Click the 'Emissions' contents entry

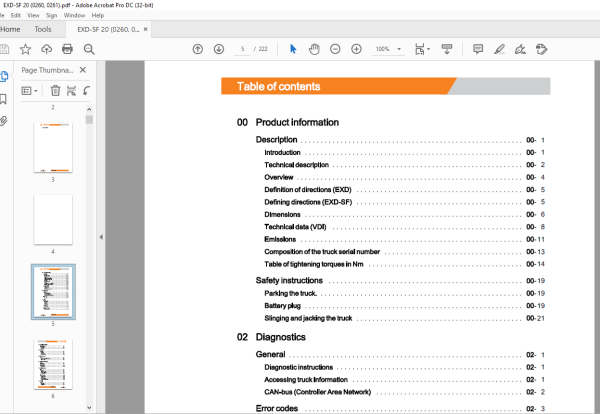click(x=280, y=239)
